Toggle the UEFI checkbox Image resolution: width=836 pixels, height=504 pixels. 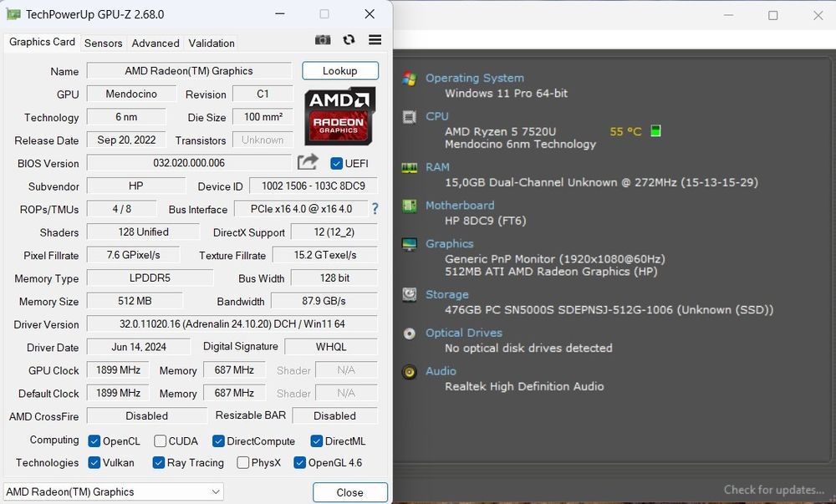pyautogui.click(x=336, y=164)
